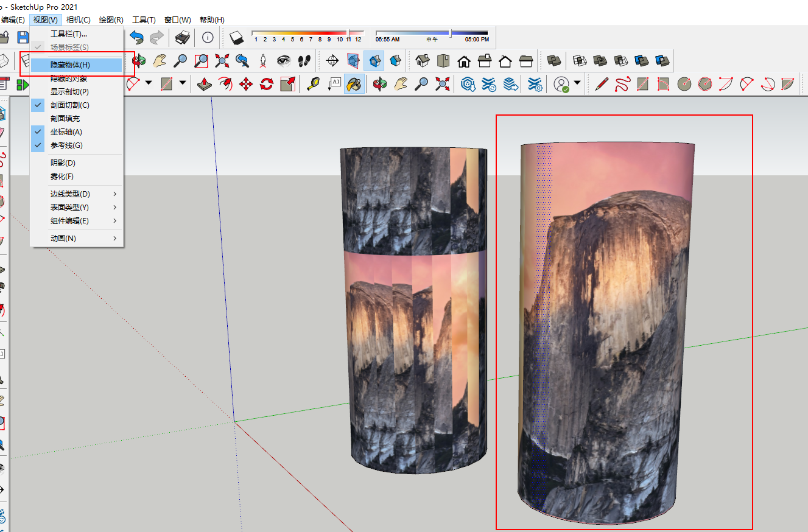This screenshot has width=808, height=532.
Task: Select the Polygon drawing tool
Action: click(705, 83)
